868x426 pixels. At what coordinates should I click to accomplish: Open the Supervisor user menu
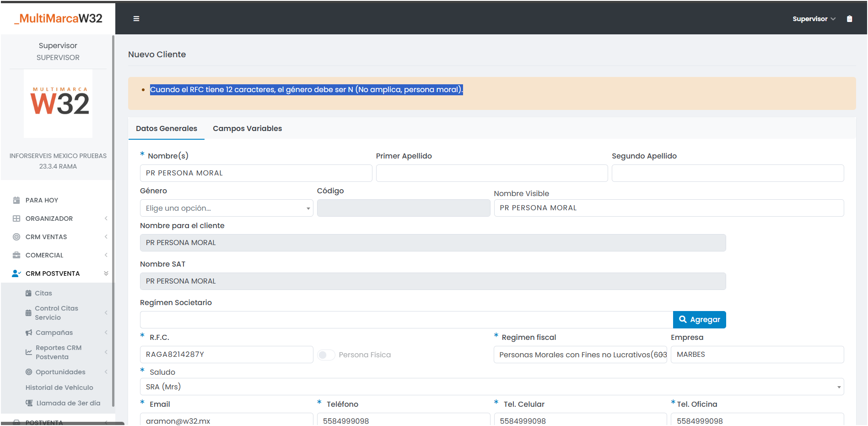pyautogui.click(x=814, y=19)
